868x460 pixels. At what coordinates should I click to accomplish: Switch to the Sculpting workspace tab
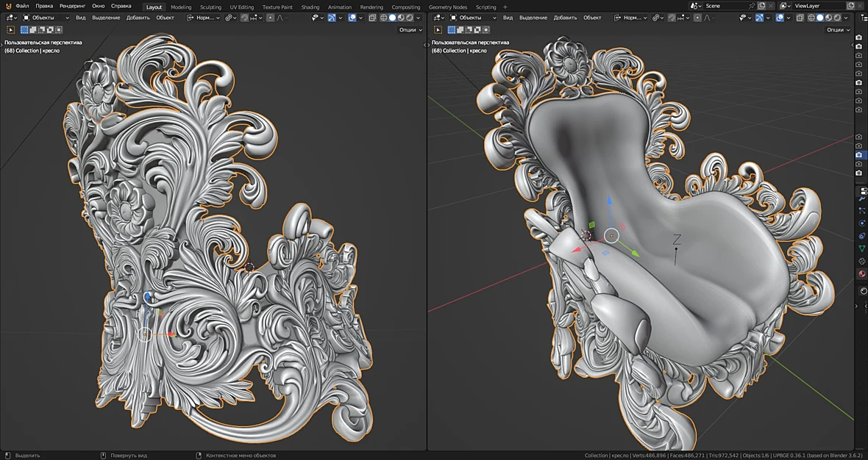(x=210, y=7)
